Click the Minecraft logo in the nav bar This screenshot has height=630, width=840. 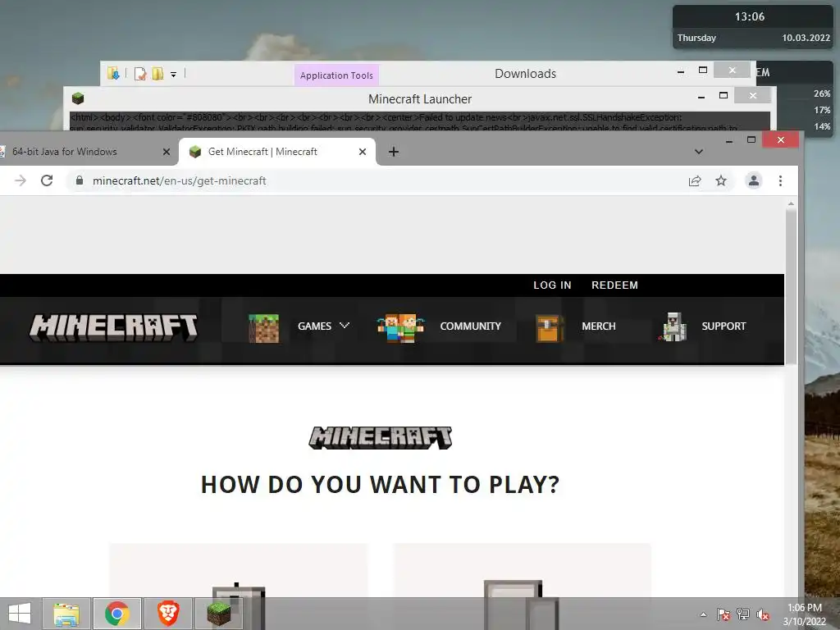113,326
